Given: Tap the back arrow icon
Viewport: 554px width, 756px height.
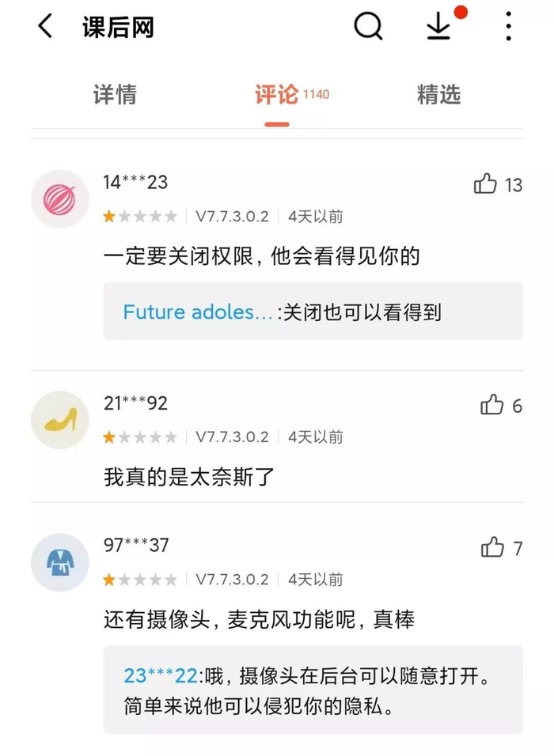Looking at the screenshot, I should (45, 27).
